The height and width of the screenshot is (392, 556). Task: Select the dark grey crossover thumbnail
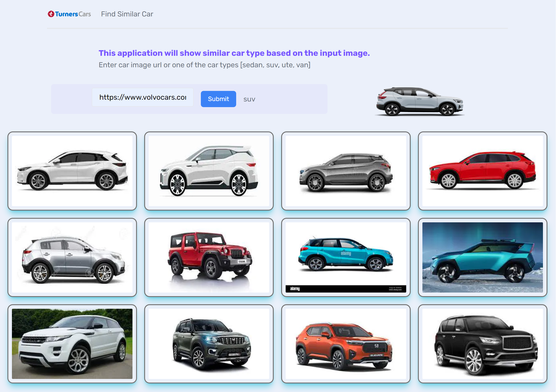coord(345,171)
